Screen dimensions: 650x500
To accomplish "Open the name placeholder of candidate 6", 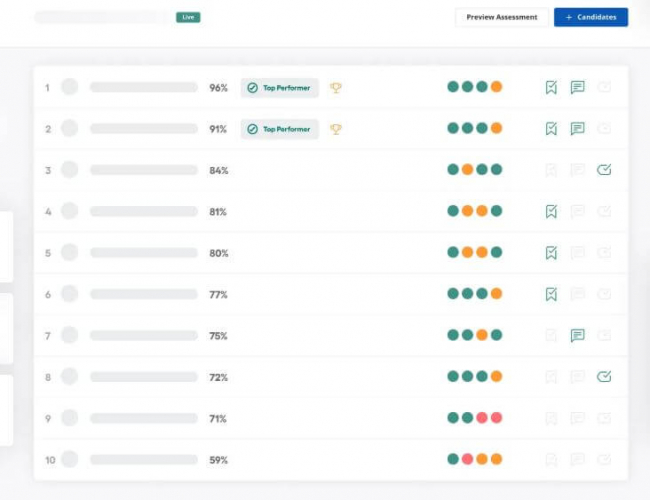I will 144,294.
